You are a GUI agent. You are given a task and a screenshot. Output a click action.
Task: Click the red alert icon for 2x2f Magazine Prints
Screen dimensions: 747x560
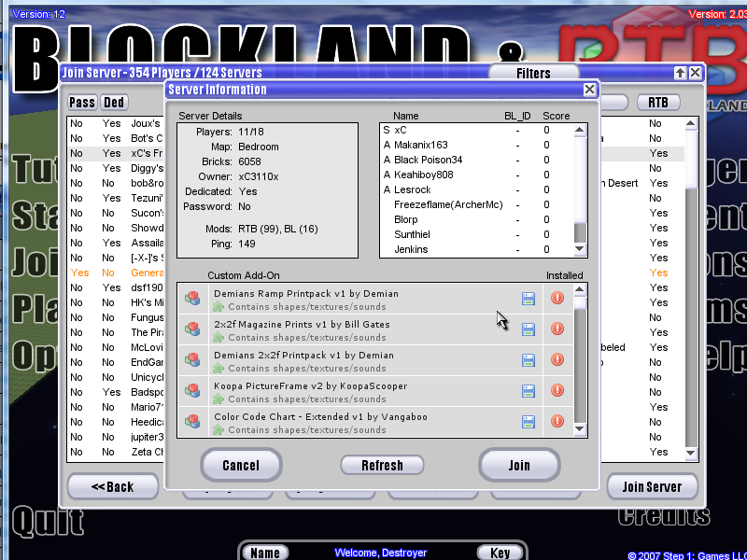557,329
